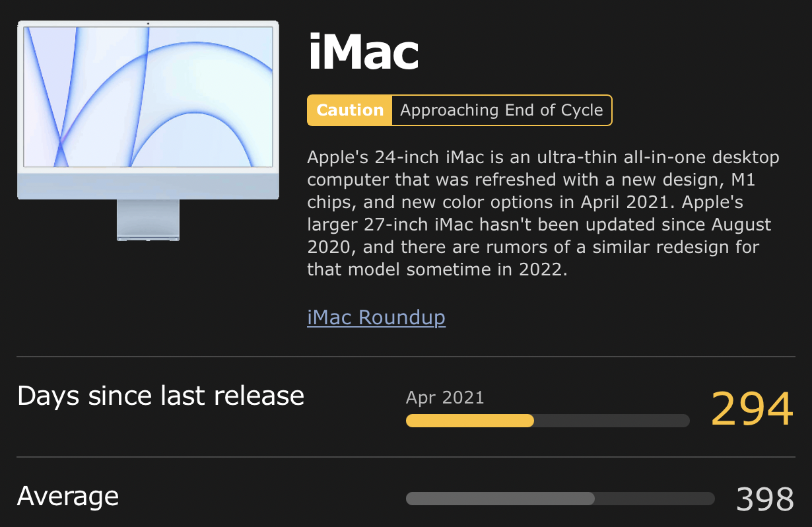Click the iMac heading title
The image size is (812, 527).
(364, 53)
